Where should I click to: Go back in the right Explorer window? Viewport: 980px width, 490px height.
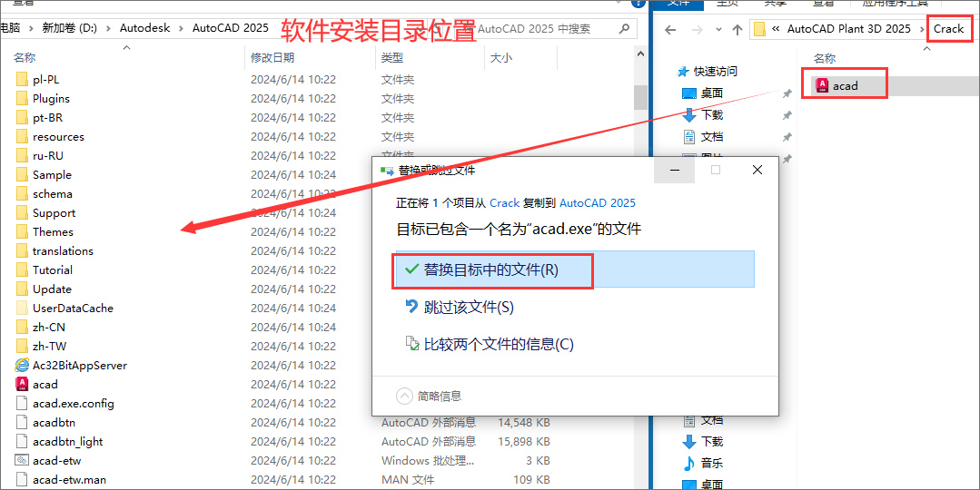pyautogui.click(x=670, y=29)
